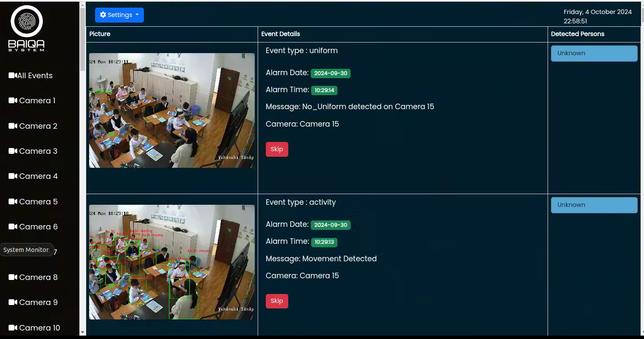The image size is (644, 339).
Task: Click the gear icon on the Settings button
Action: (x=103, y=15)
